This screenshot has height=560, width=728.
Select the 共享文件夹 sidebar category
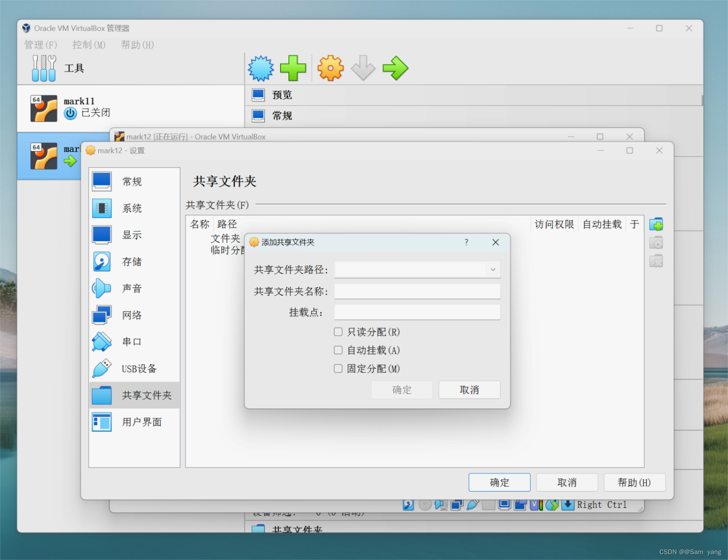point(134,395)
